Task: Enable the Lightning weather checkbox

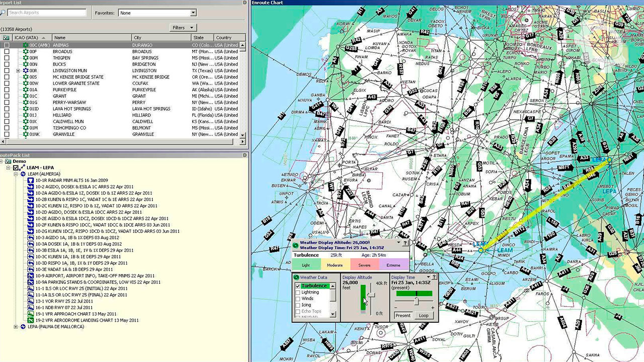Action: click(x=298, y=292)
